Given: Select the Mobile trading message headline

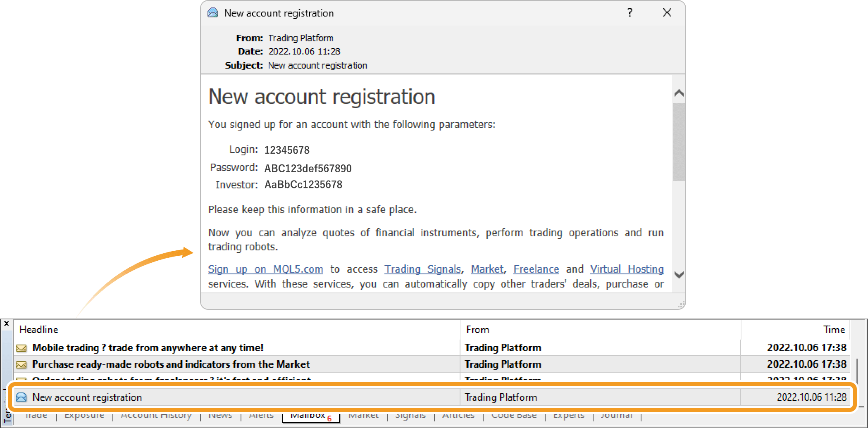Looking at the screenshot, I should pos(148,348).
